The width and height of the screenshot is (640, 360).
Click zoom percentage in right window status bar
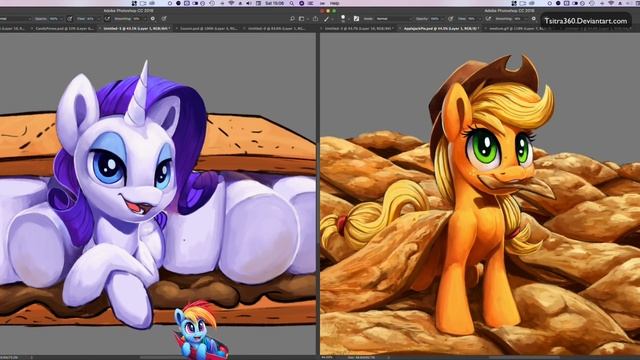pos(327,358)
